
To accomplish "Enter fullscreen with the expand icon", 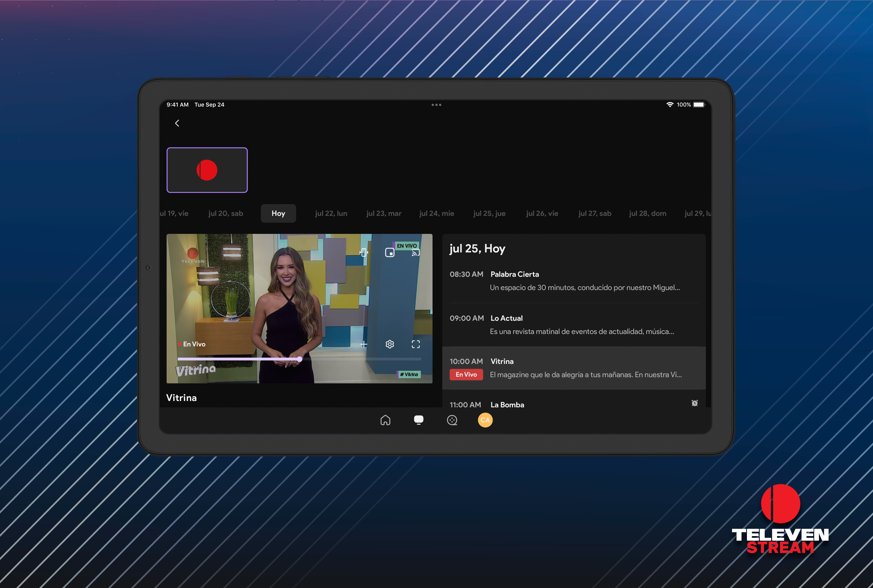I will click(416, 344).
